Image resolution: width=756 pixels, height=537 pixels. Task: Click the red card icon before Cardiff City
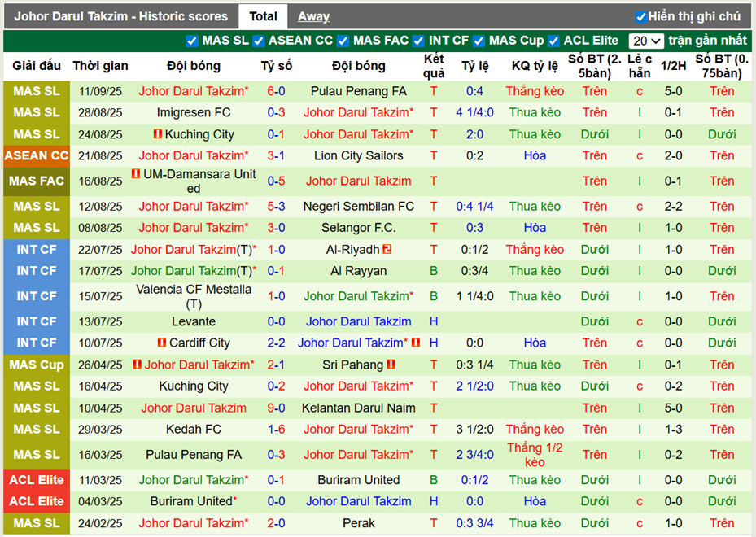pyautogui.click(x=162, y=343)
